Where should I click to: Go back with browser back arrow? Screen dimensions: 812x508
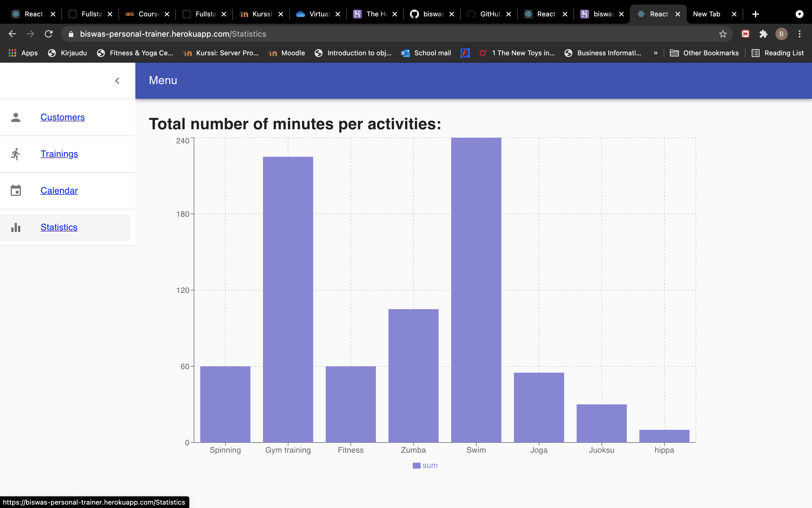point(12,34)
